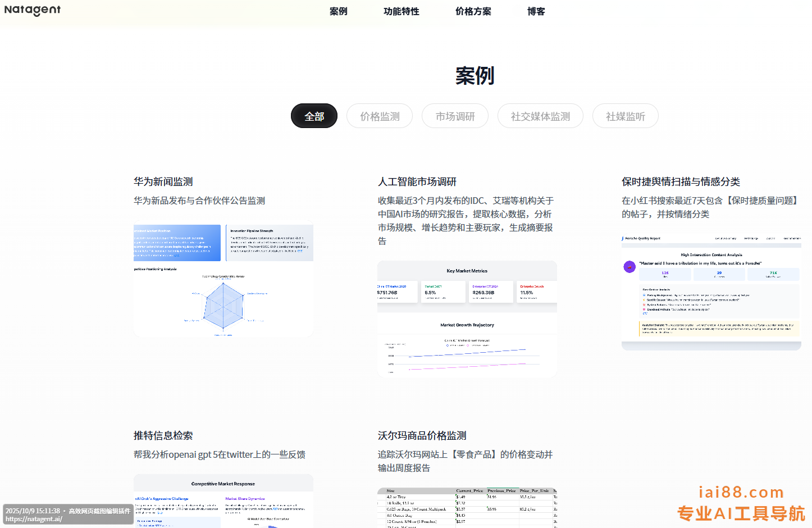Select the 全部 filter pill
The height and width of the screenshot is (528, 812).
click(x=314, y=116)
